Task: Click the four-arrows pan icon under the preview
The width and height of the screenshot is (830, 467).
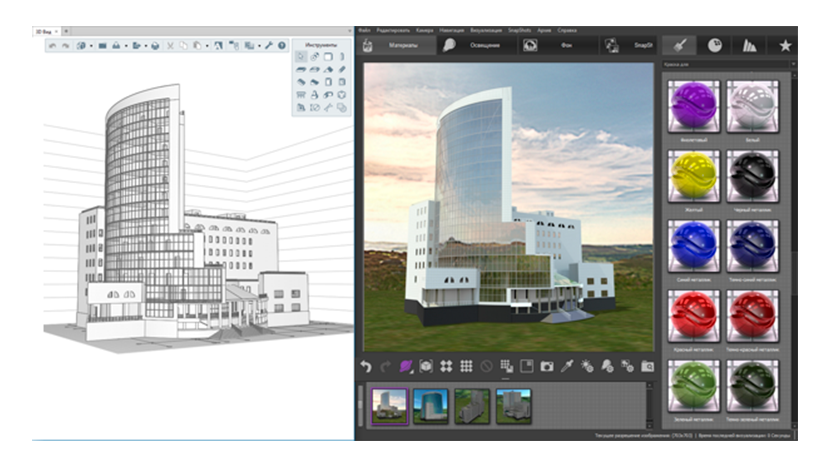Action: point(446,366)
